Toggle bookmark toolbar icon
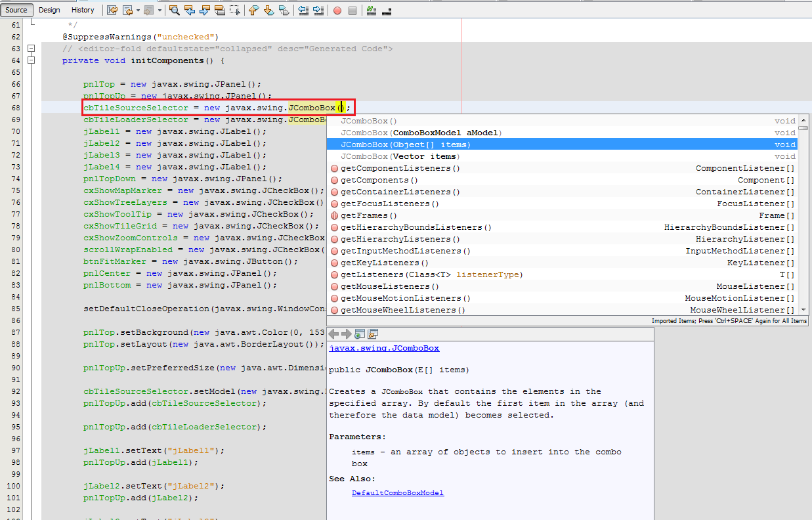Viewport: 812px width, 520px height. (x=284, y=11)
